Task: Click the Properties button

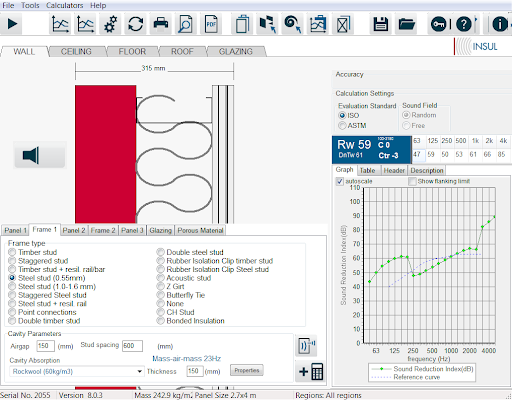Action: (x=247, y=370)
